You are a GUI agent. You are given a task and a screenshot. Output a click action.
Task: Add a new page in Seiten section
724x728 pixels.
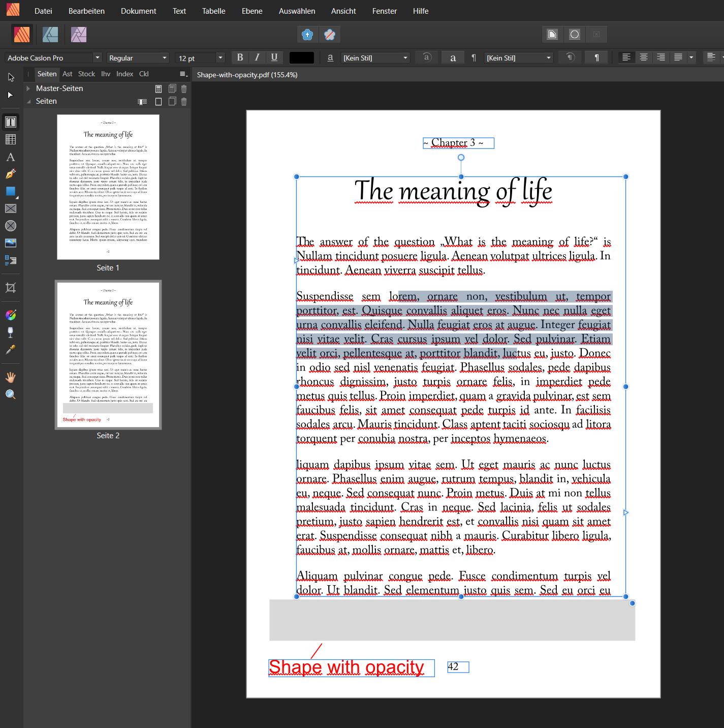click(159, 102)
